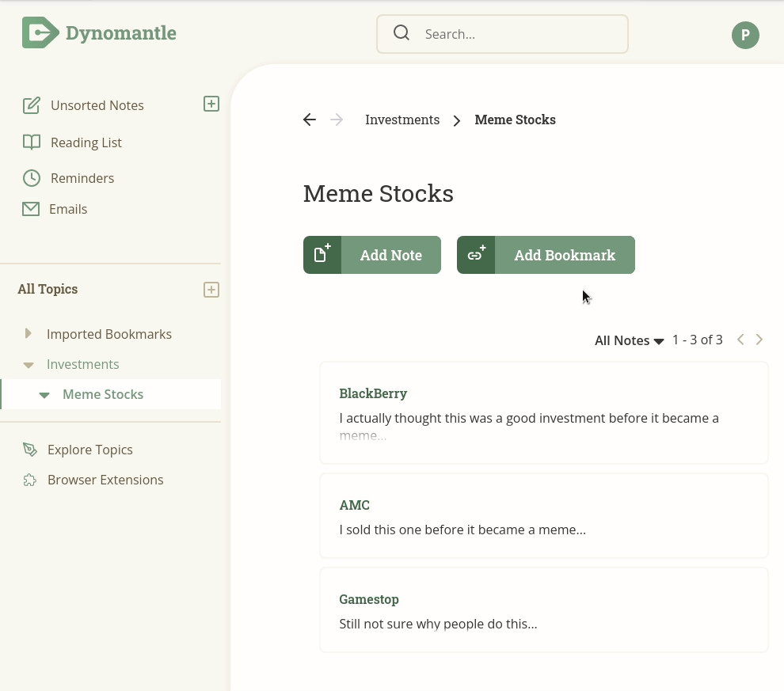
Task: Open the All Notes filter dropdown
Action: click(629, 341)
